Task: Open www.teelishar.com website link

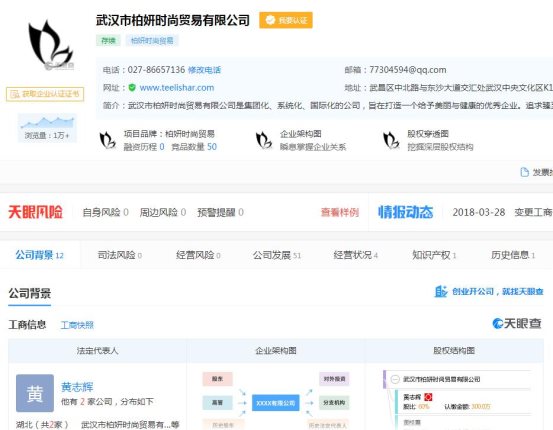Action: [177, 87]
